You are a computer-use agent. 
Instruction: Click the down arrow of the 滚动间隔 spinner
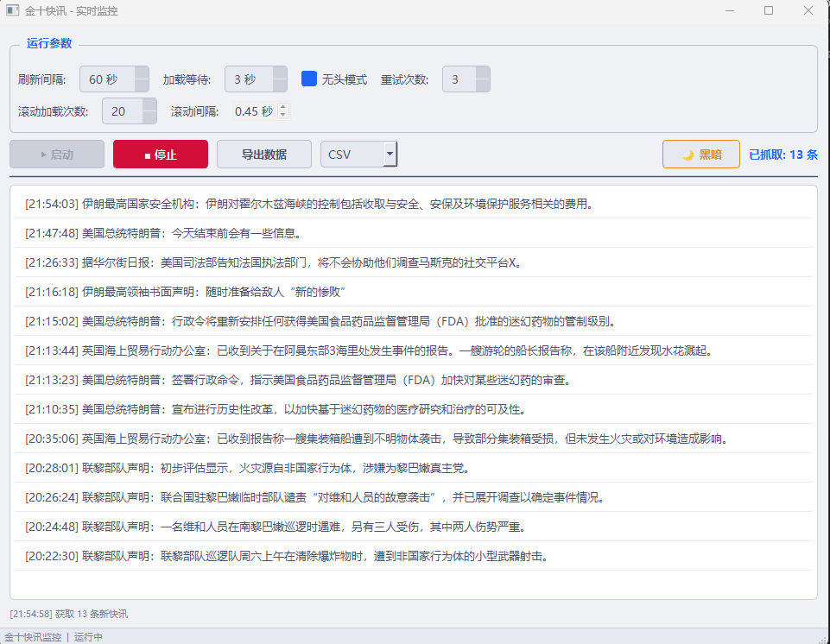pos(283,115)
